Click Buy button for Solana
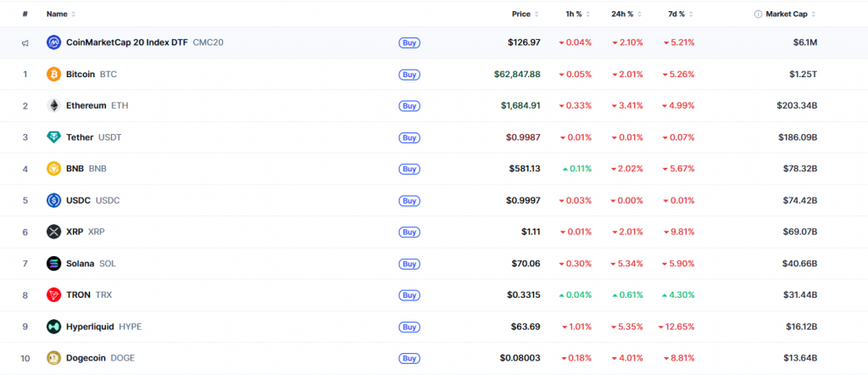868x375 pixels. [x=409, y=264]
